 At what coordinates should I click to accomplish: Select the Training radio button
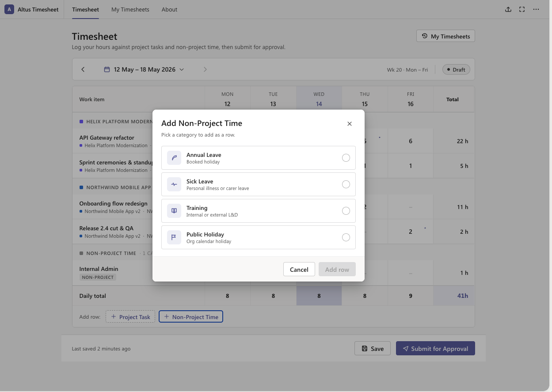[346, 211]
